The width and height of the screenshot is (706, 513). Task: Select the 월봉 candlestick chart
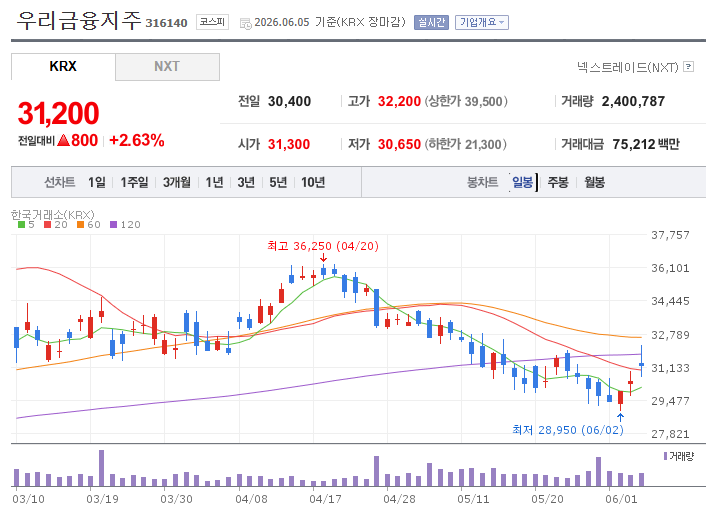coord(594,182)
